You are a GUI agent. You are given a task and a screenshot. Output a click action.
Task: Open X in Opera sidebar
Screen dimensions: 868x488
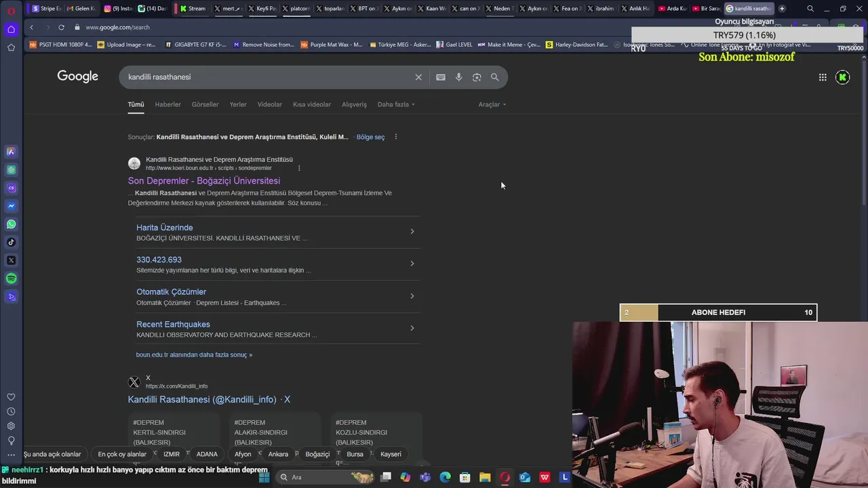11,260
